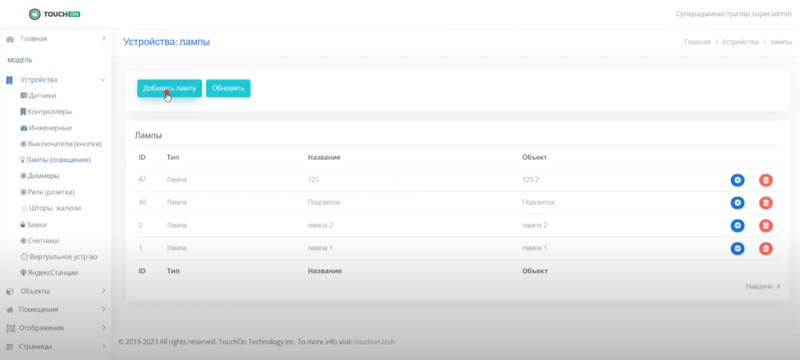Click Суперадминистратор superadmin user label

(x=733, y=14)
